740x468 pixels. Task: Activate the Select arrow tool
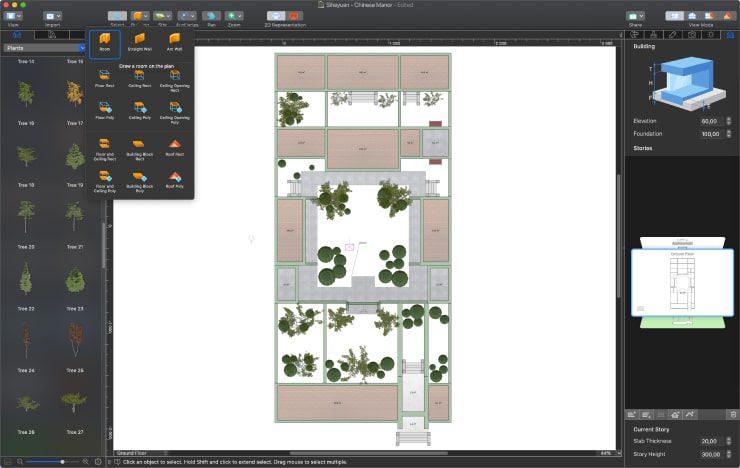point(117,16)
